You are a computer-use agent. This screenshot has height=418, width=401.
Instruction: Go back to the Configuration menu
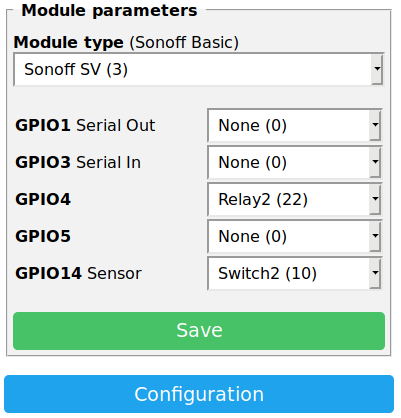(199, 394)
